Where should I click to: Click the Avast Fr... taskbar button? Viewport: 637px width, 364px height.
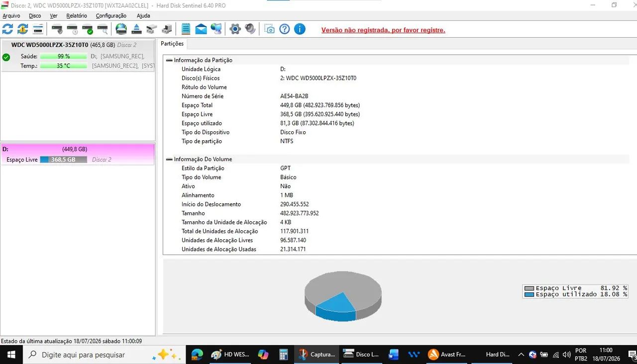(446, 355)
